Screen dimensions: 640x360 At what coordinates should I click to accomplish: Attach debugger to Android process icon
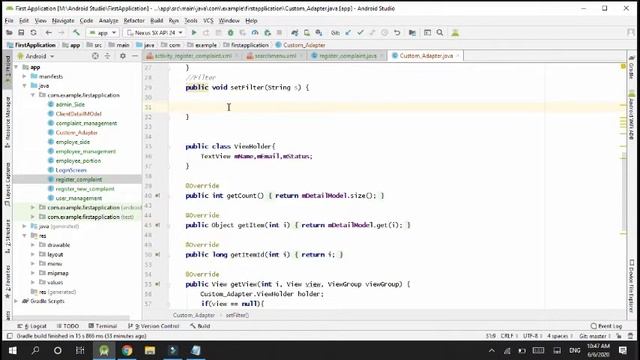(267, 33)
